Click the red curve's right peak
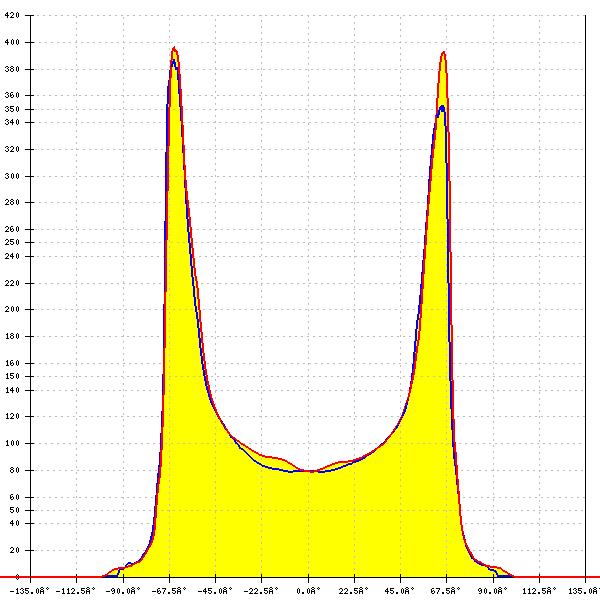This screenshot has width=600, height=600. coord(443,52)
